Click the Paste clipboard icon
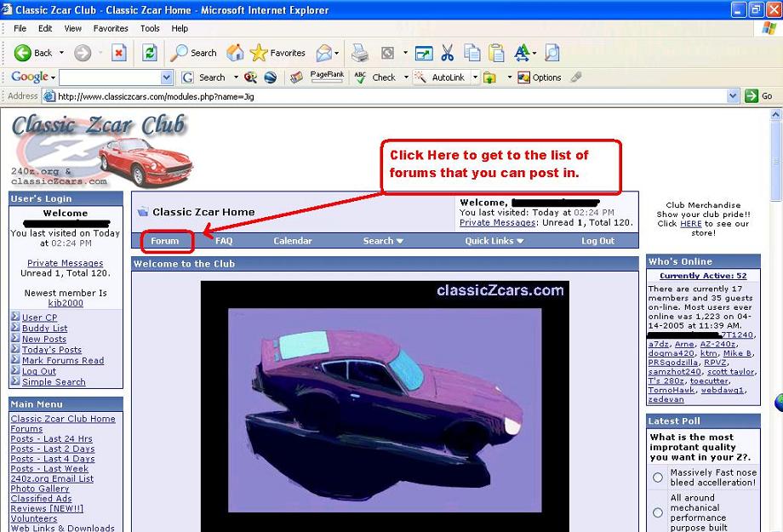The height and width of the screenshot is (532, 783). pos(496,53)
